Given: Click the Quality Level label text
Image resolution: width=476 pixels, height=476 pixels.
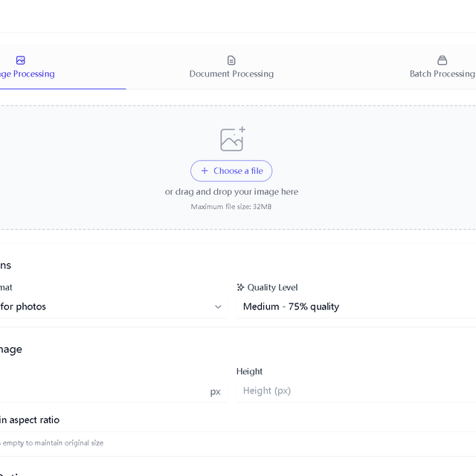Looking at the screenshot, I should pos(272,287).
